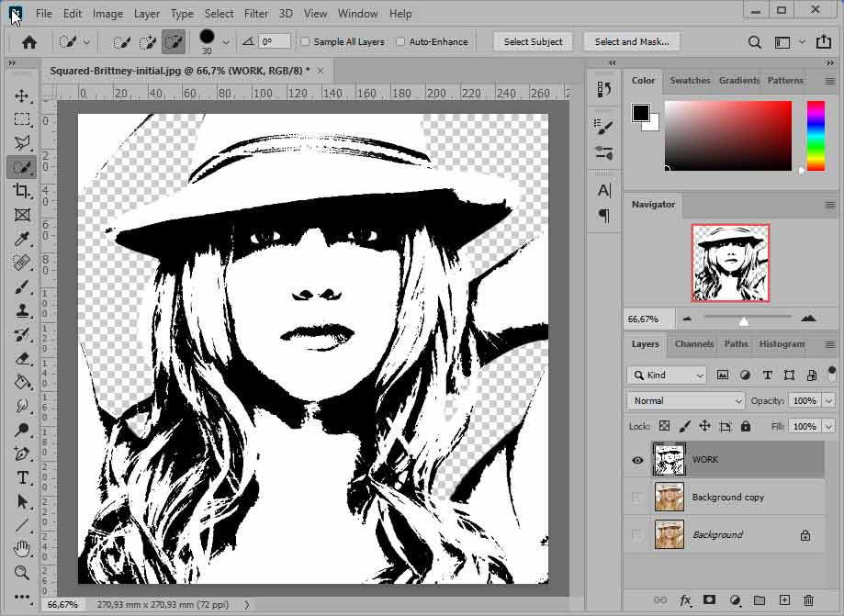The image size is (844, 616).
Task: Close the Squared-Brittney-initial.jpg document tab
Action: coord(321,71)
